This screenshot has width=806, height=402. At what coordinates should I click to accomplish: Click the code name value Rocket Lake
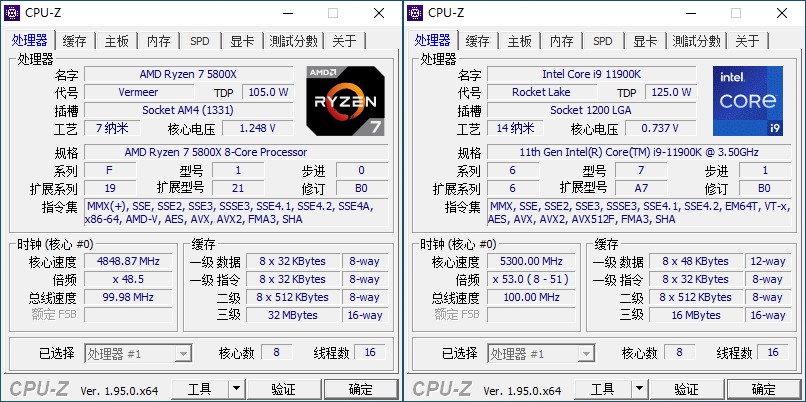542,92
